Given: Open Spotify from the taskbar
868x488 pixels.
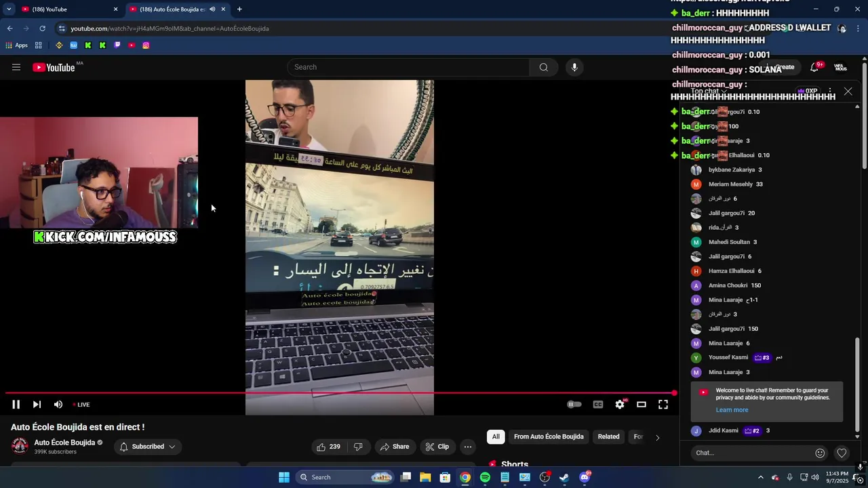Looking at the screenshot, I should (x=485, y=477).
